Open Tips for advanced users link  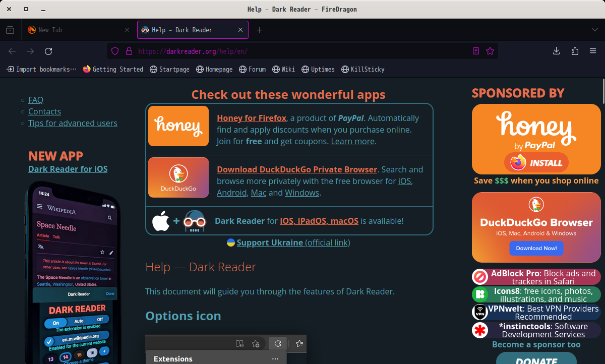[x=73, y=123]
